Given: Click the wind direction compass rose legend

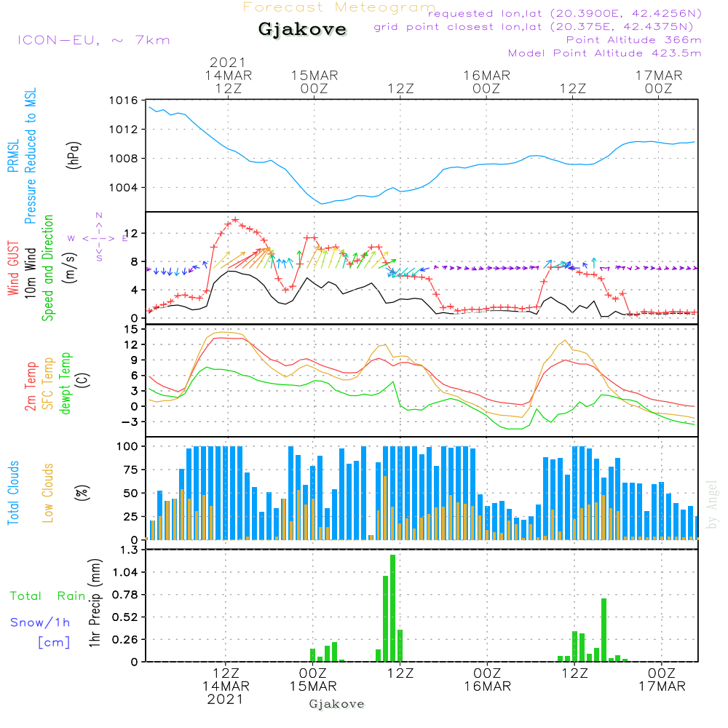Looking at the screenshot, I should click(x=98, y=238).
